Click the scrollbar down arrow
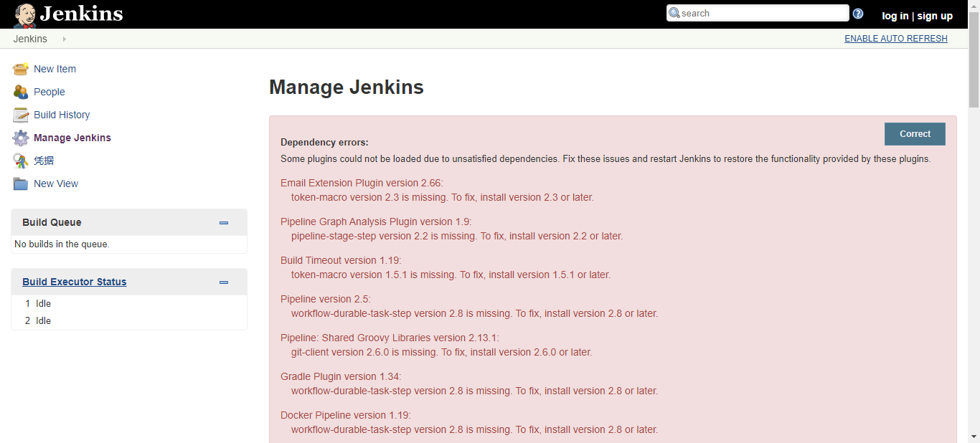Image resolution: width=980 pixels, height=443 pixels. click(974, 437)
